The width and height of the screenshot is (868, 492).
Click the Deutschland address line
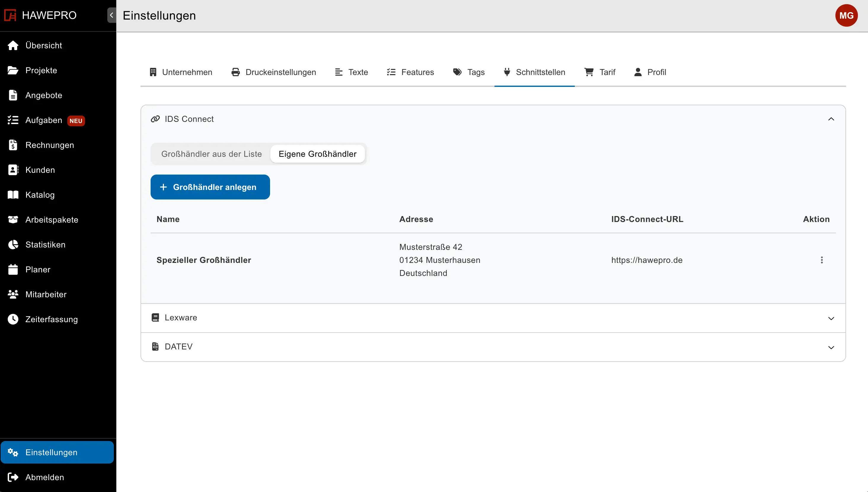(423, 273)
